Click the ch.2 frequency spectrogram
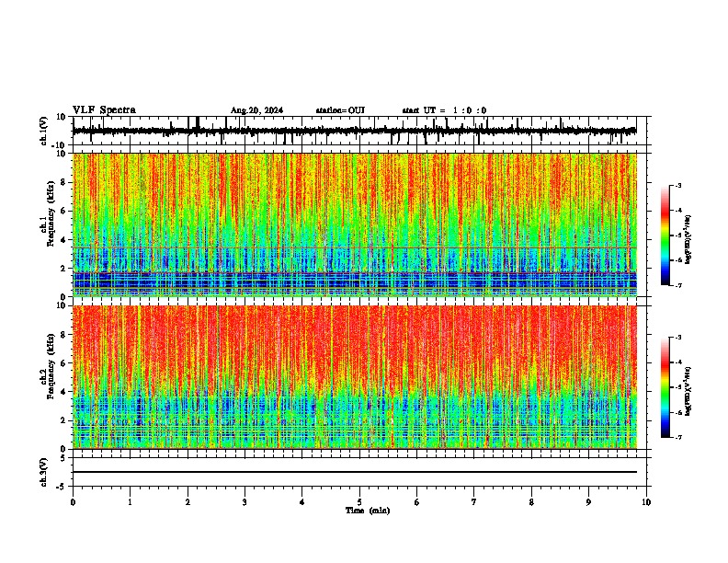 [x=354, y=377]
